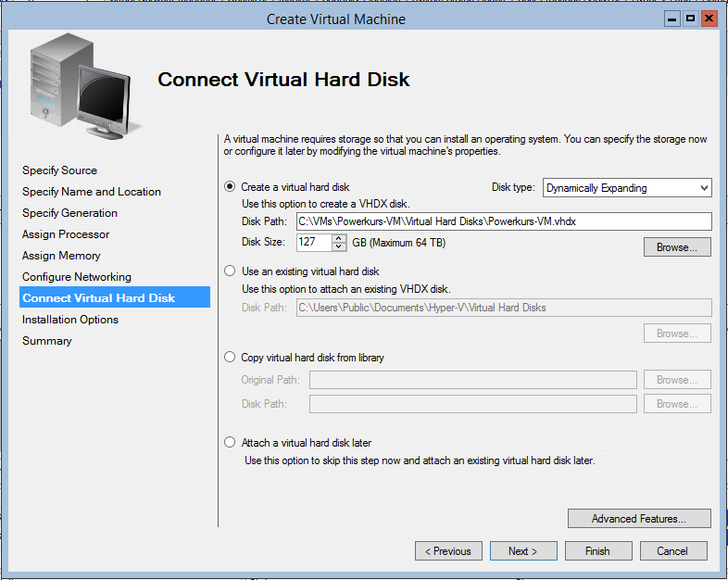This screenshot has height=580, width=728.
Task: Click the Disk Path field for new VHDX
Action: click(504, 221)
